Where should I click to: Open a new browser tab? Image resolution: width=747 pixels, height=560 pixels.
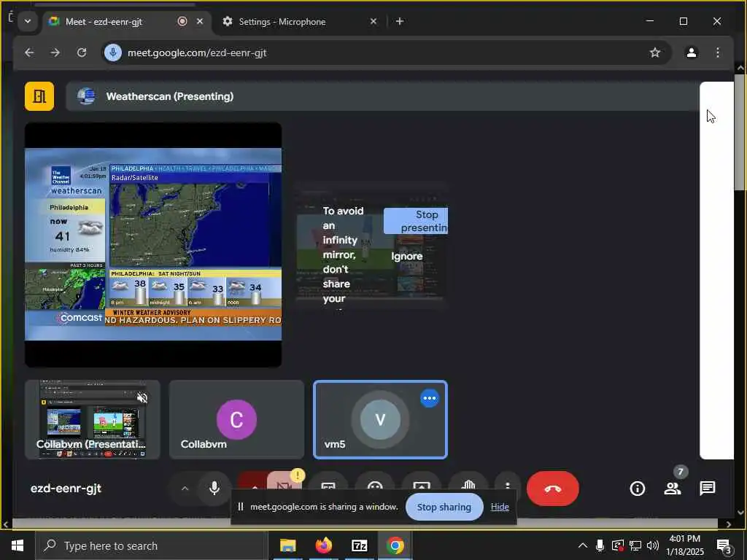(400, 21)
